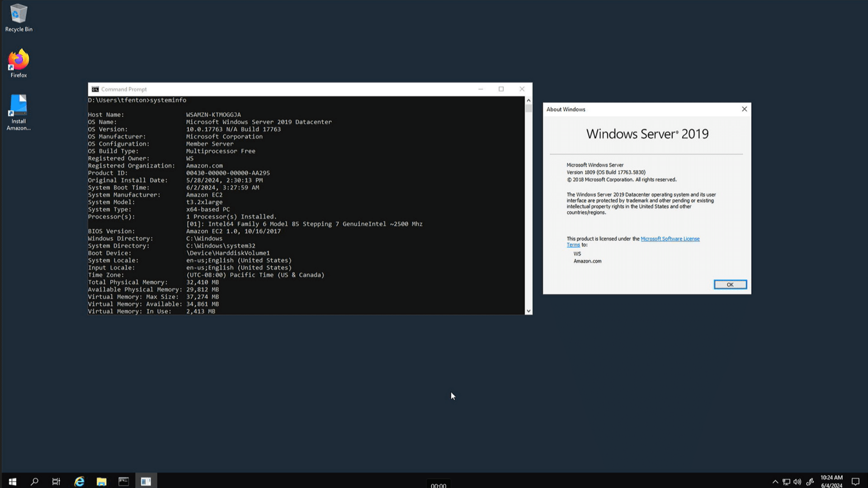Launch Internet Explorer from taskbar
Viewport: 868px width, 488px height.
point(79,482)
